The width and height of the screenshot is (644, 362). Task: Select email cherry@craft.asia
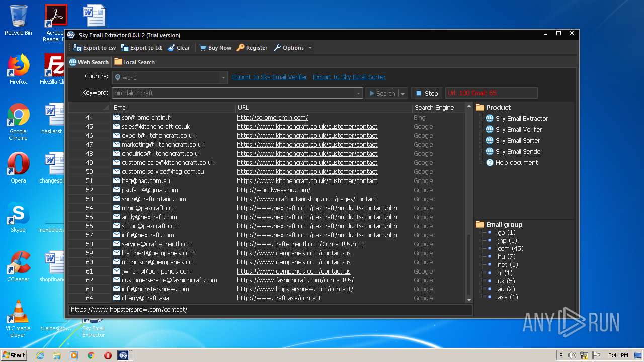coord(145,298)
